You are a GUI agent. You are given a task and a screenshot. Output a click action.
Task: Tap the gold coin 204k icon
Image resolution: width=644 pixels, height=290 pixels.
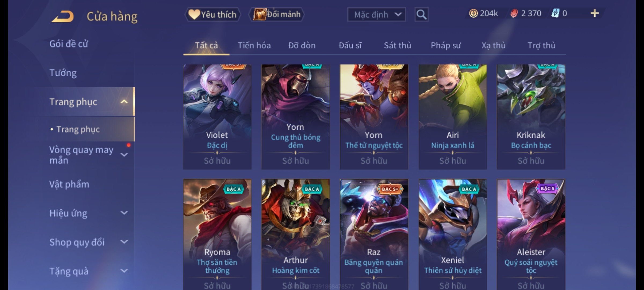(x=473, y=13)
